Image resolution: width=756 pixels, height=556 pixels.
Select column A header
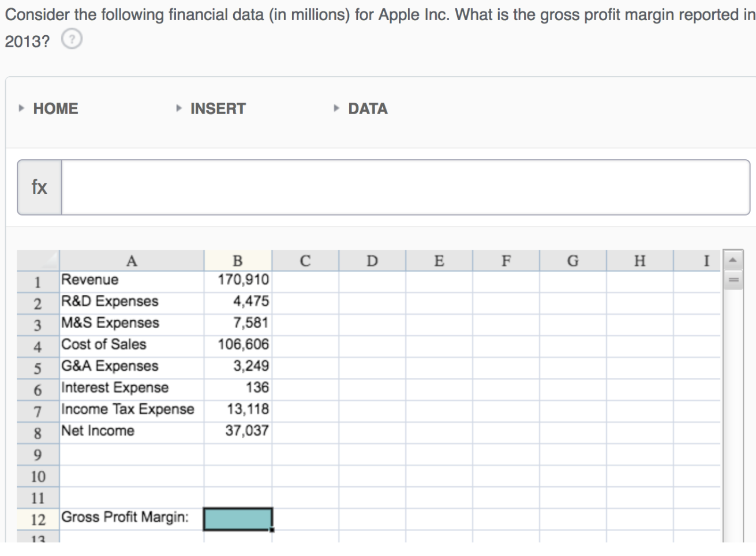132,261
